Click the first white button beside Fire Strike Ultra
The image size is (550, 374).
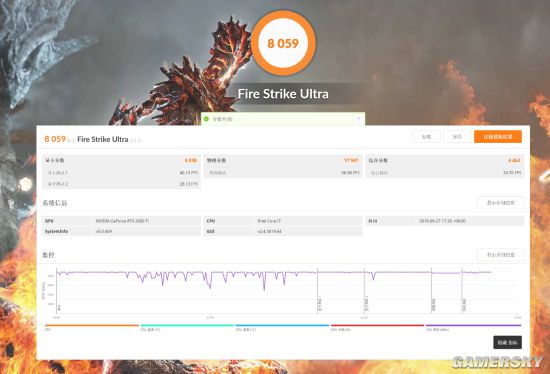[426, 136]
